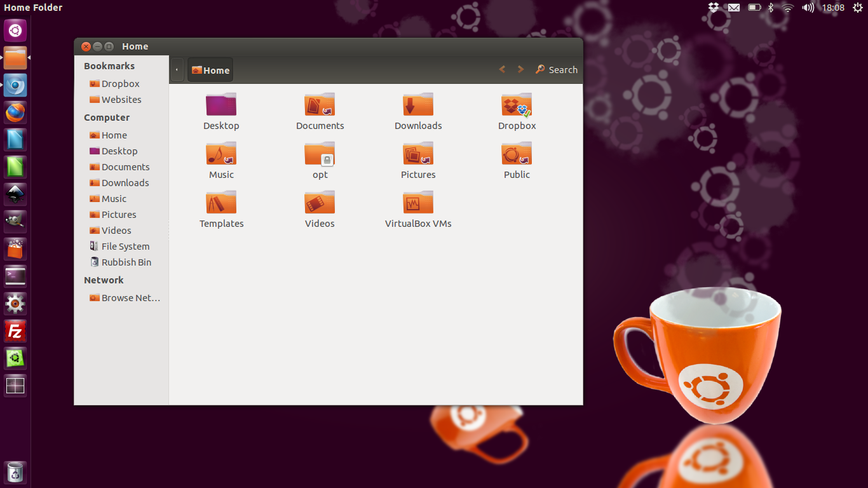Open the Downloads folder in main pane

(x=417, y=105)
